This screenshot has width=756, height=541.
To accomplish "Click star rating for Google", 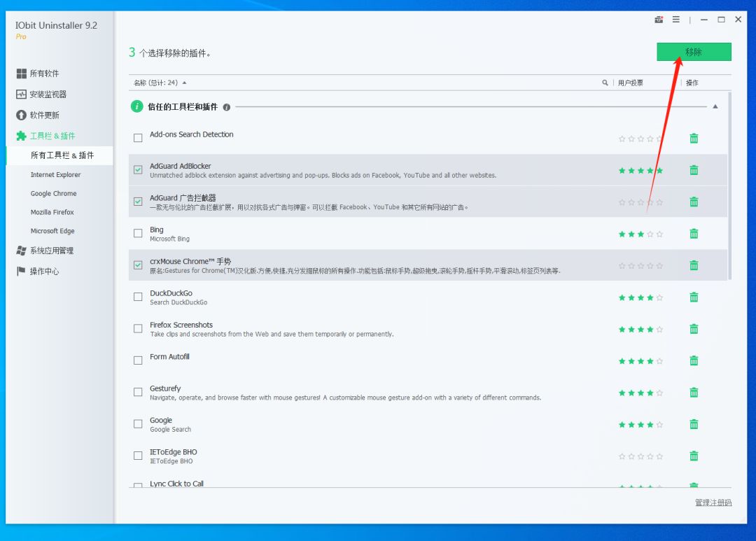I will point(640,425).
